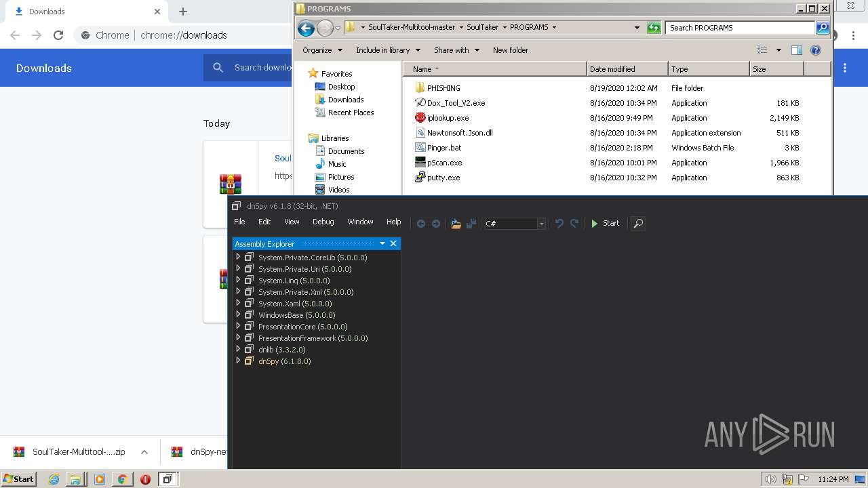Select Dox_Tool_V2.exe file
The height and width of the screenshot is (488, 868).
pyautogui.click(x=456, y=103)
